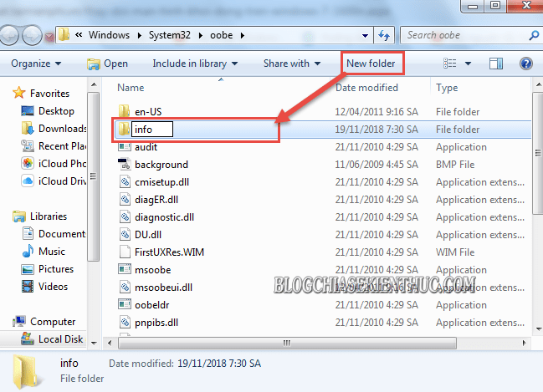Screen dimensions: 543x392
Task: Toggle the preview pane icon
Action: tap(496, 64)
